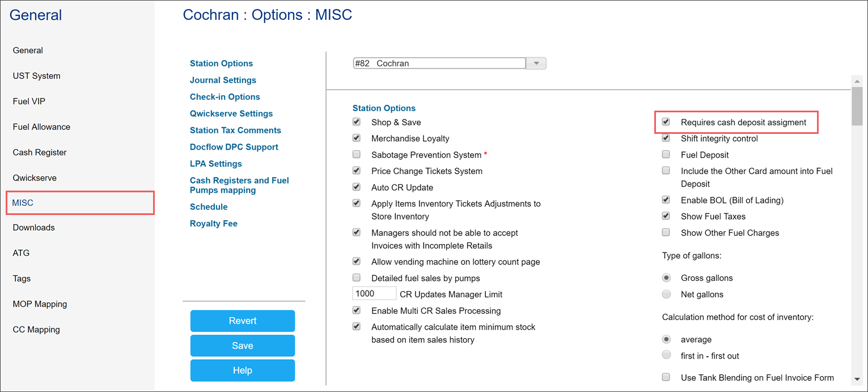Toggle Enable BOL (Bill of Lading)

tap(666, 200)
